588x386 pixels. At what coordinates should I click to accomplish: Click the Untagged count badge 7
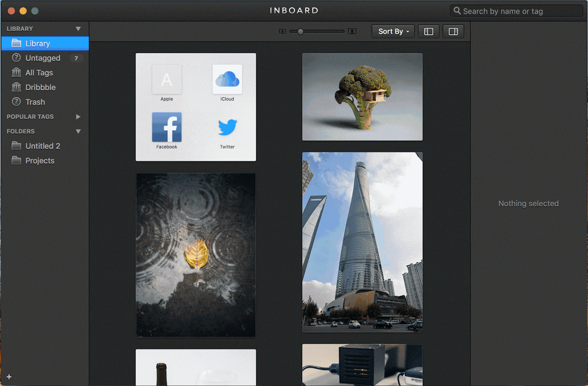76,58
